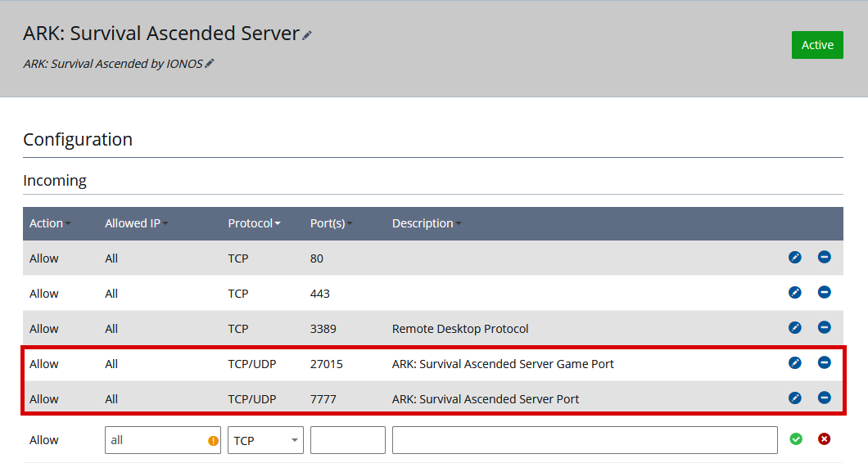Edit the policy description pencil icon
Viewport: 868px width, 463px height.
tap(210, 63)
